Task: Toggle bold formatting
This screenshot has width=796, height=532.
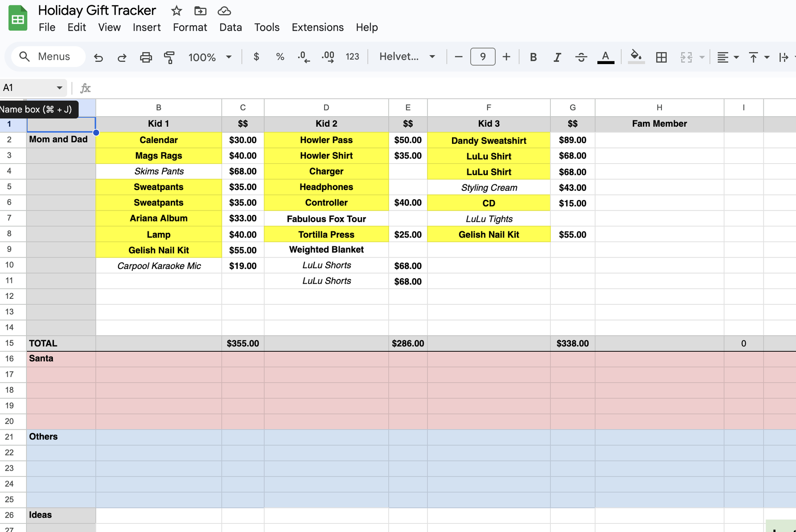Action: coord(533,57)
